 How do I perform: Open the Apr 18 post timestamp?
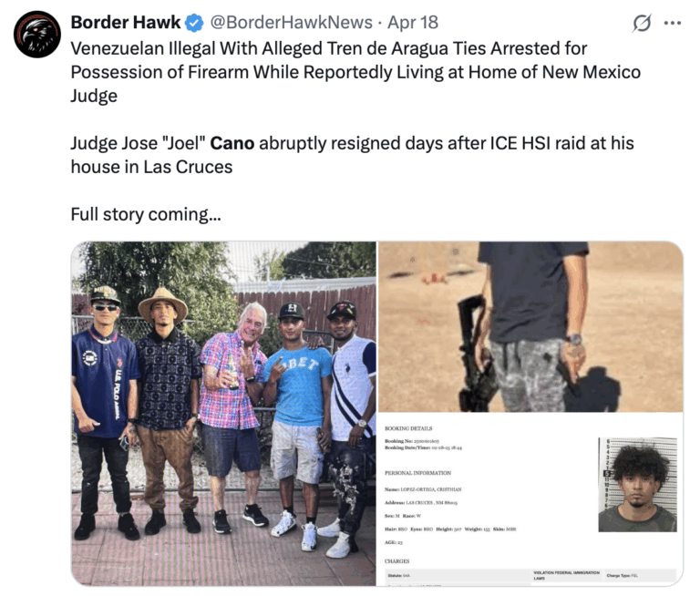pos(413,22)
